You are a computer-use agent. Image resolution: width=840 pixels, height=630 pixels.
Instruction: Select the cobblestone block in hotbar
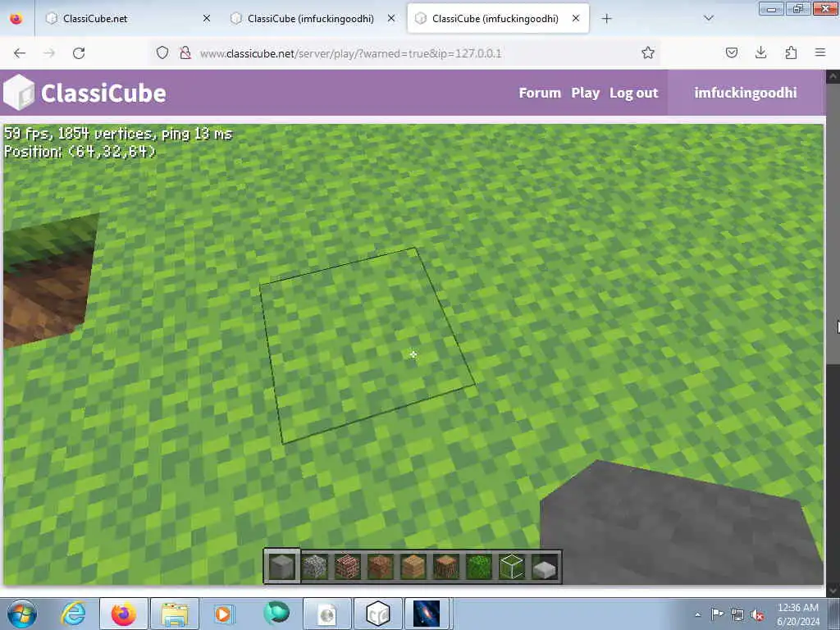point(314,566)
